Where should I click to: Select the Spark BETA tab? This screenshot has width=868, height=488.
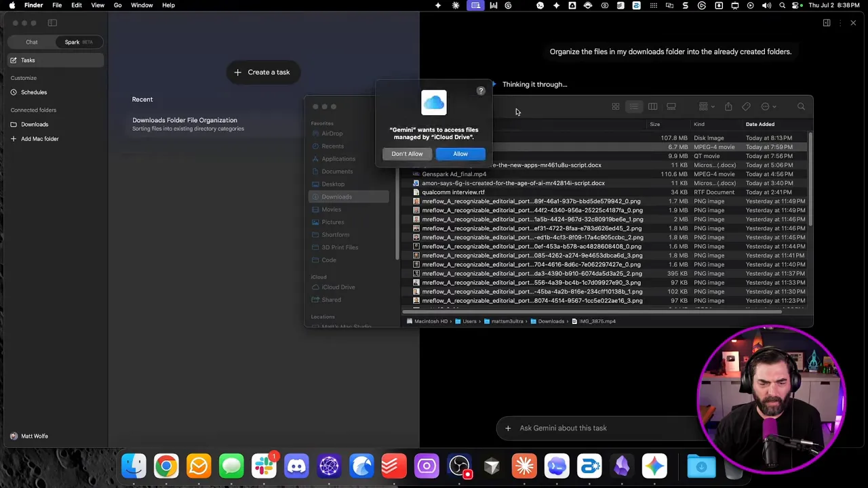(79, 42)
